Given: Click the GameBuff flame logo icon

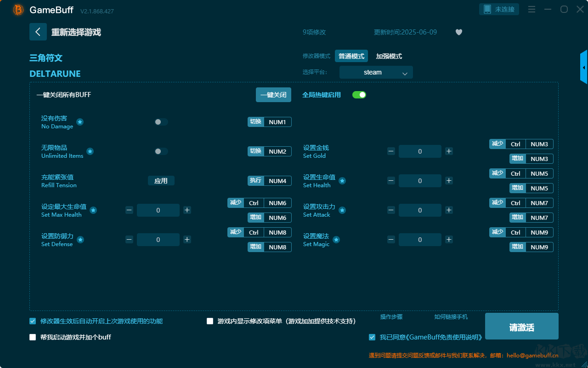Looking at the screenshot, I should [18, 10].
